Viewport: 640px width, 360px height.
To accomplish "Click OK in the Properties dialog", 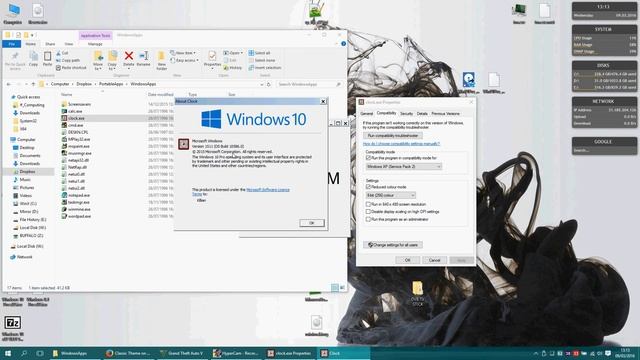I will (407, 260).
